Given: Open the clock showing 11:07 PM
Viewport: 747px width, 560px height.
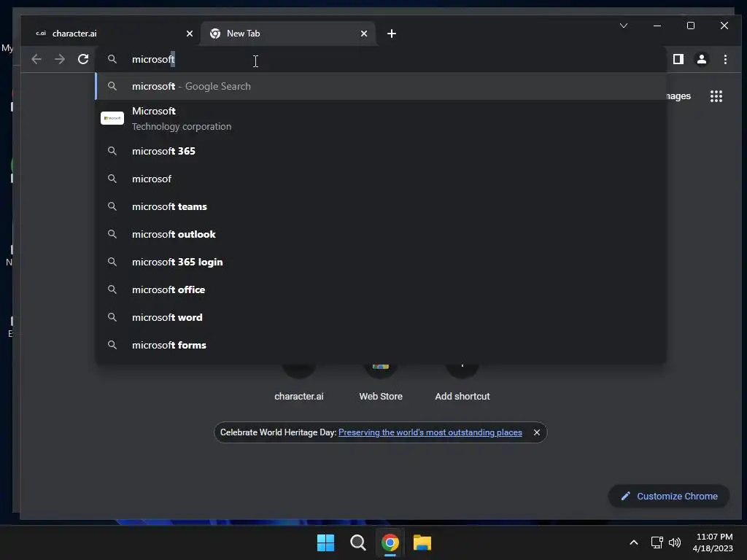Looking at the screenshot, I should (713, 542).
